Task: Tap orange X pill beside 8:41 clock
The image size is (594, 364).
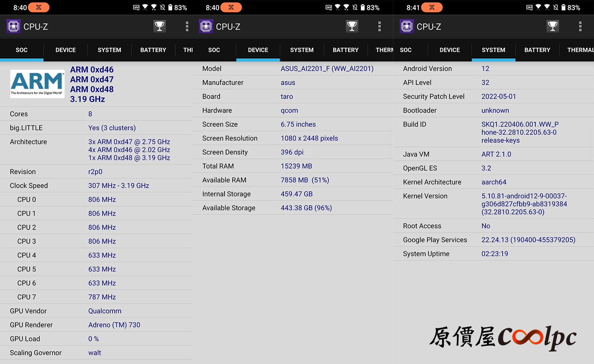Action: 432,8
